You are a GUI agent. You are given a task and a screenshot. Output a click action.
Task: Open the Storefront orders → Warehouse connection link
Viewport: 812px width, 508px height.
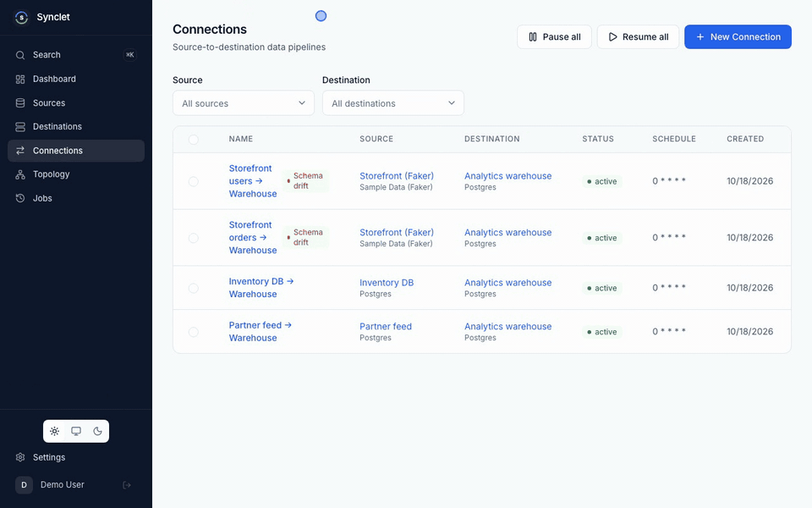pyautogui.click(x=253, y=237)
